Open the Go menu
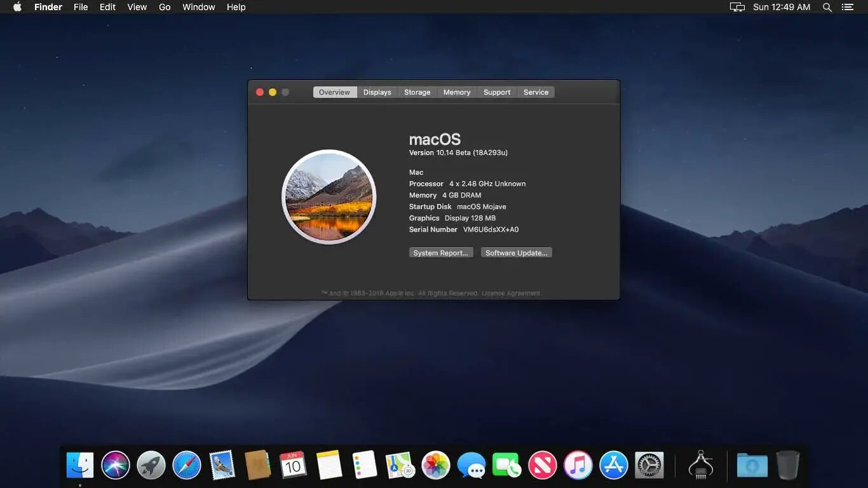The image size is (868, 488). pos(165,7)
